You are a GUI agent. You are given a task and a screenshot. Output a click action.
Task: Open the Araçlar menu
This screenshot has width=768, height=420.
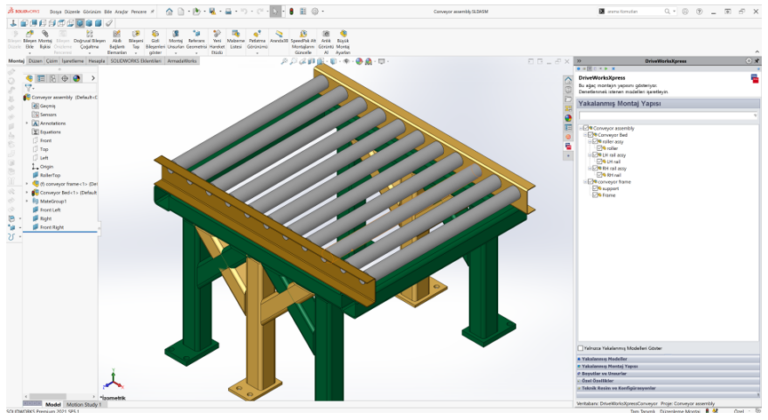(x=121, y=11)
